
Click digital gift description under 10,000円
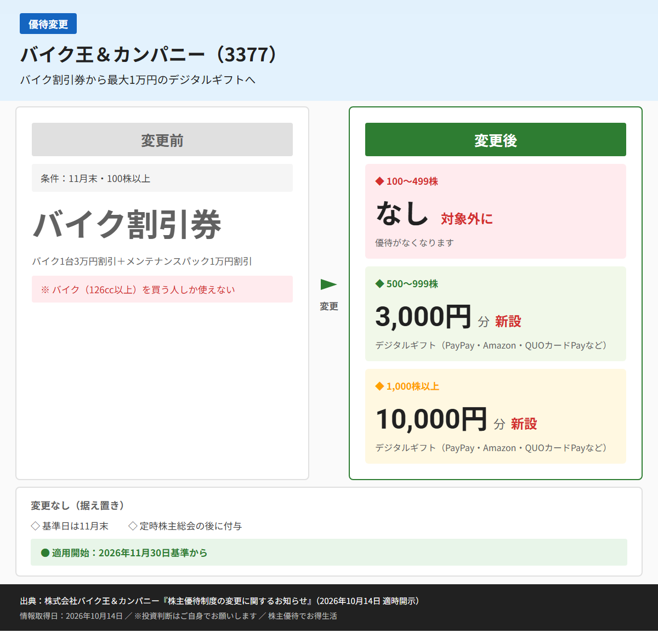point(491,448)
